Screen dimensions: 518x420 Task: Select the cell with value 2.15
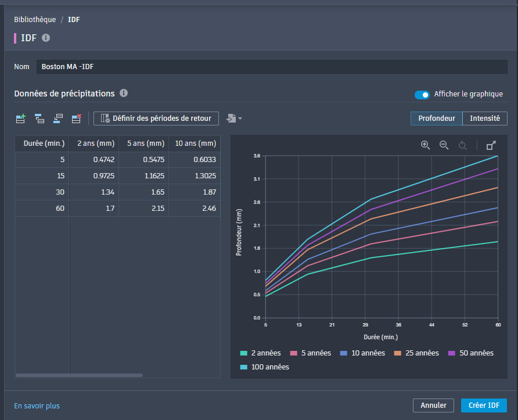[143, 208]
